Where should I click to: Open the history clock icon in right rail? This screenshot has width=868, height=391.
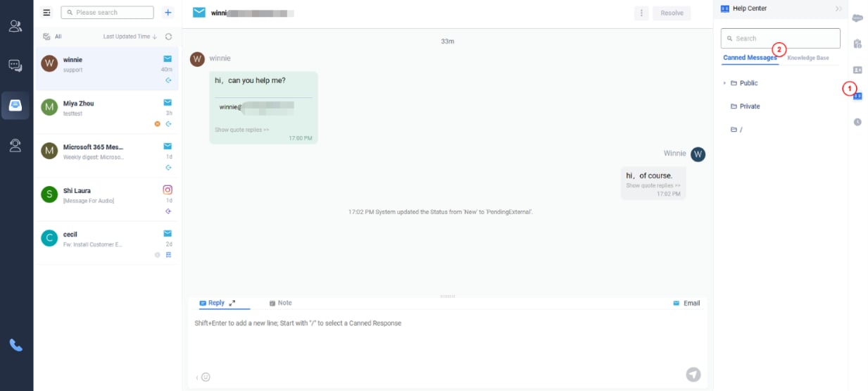tap(857, 122)
